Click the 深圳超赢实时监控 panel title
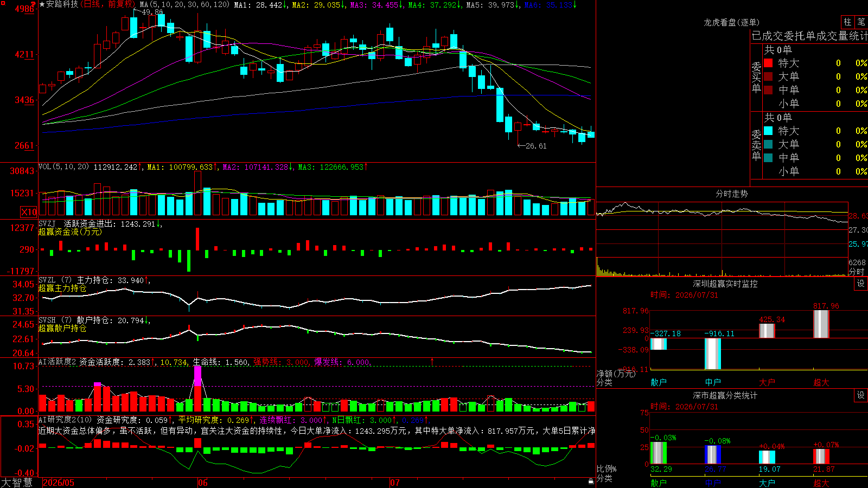This screenshot has height=488, width=868. pos(725,284)
